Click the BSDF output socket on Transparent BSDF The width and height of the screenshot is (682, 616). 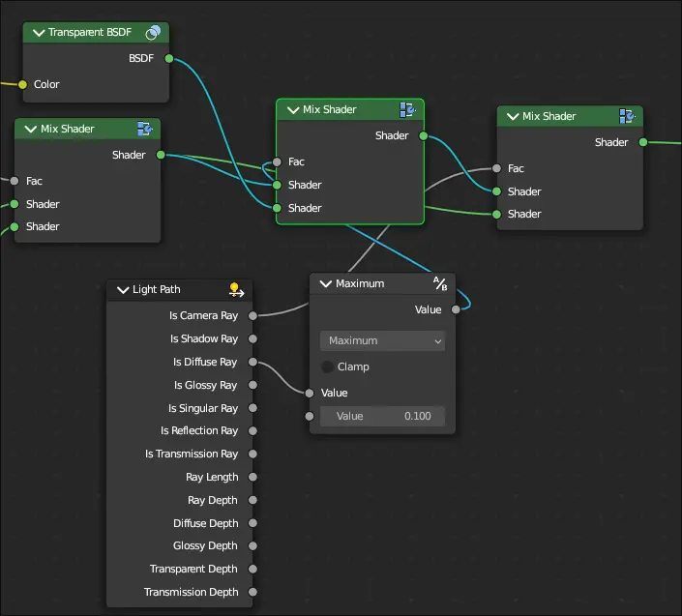click(x=169, y=59)
